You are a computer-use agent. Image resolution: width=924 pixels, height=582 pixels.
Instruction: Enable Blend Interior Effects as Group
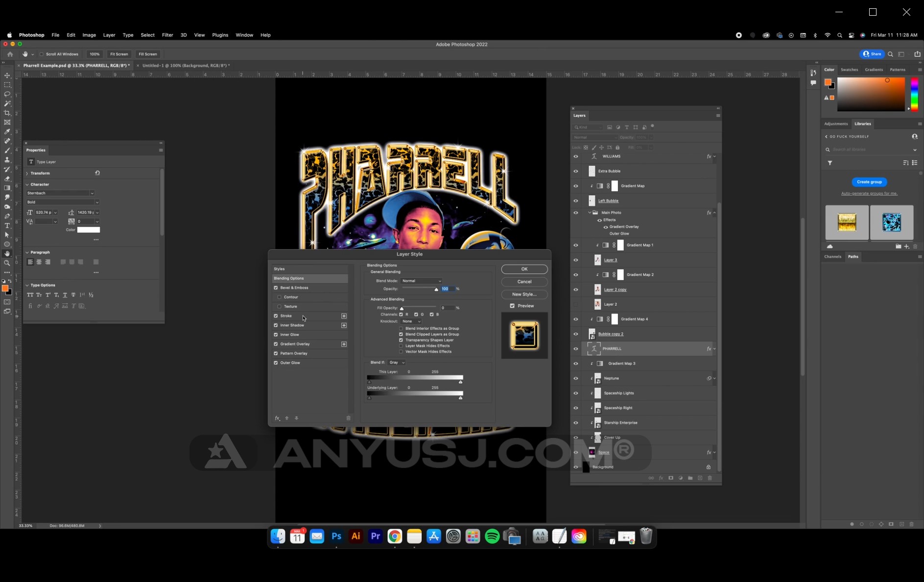401,329
